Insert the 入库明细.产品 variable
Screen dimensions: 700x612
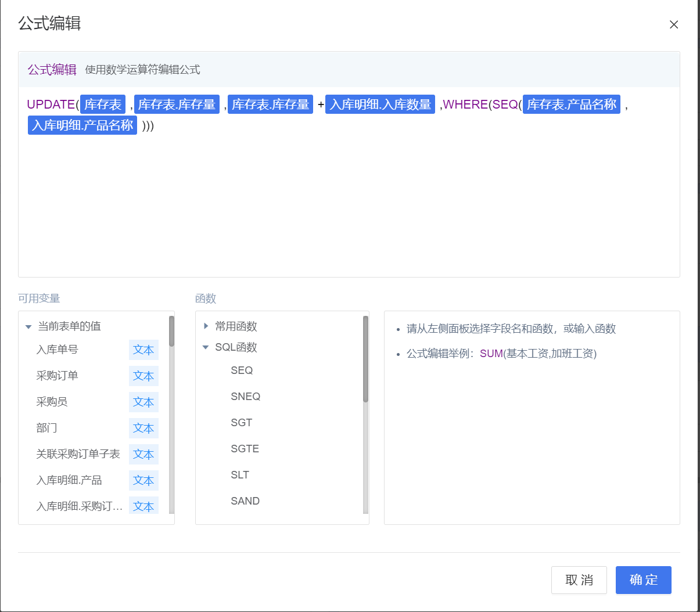pyautogui.click(x=69, y=480)
